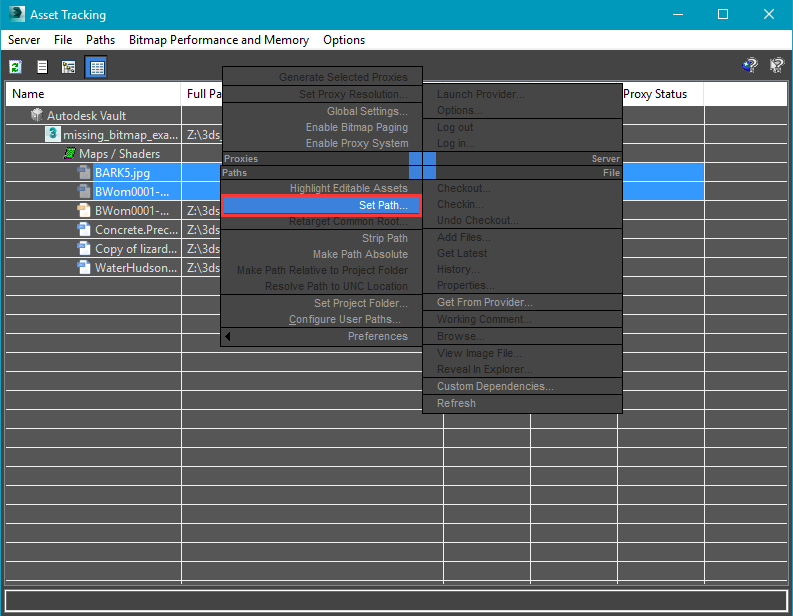The image size is (793, 616).
Task: Choose Checkout...
Action: click(463, 188)
